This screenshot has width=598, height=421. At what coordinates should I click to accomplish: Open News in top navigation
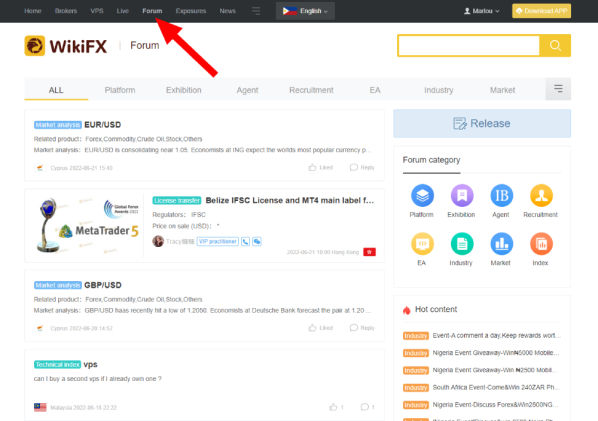coord(228,11)
